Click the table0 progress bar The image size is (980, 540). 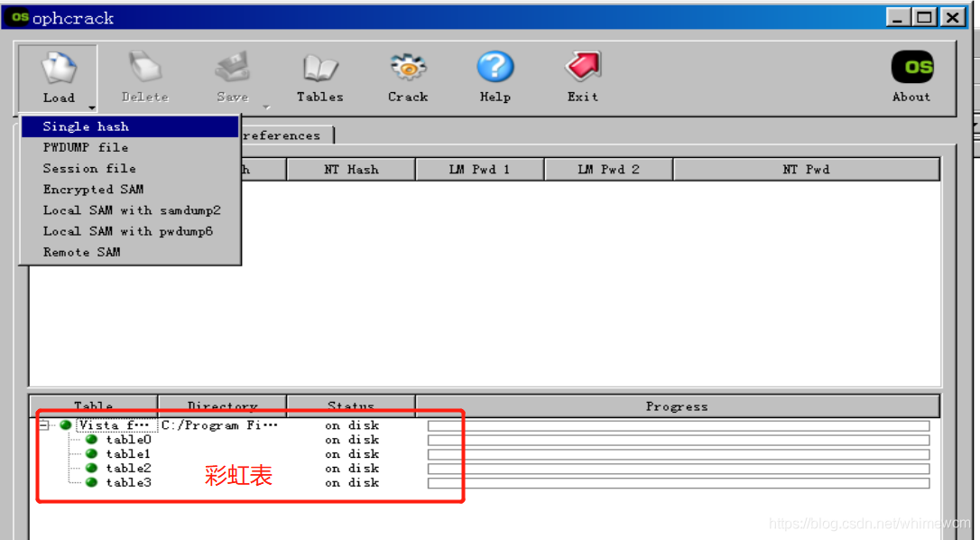pos(679,441)
